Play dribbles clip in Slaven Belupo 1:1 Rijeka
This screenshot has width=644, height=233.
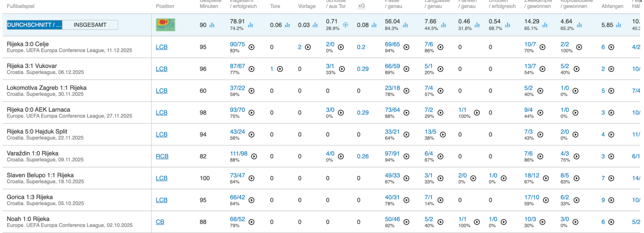point(504,178)
